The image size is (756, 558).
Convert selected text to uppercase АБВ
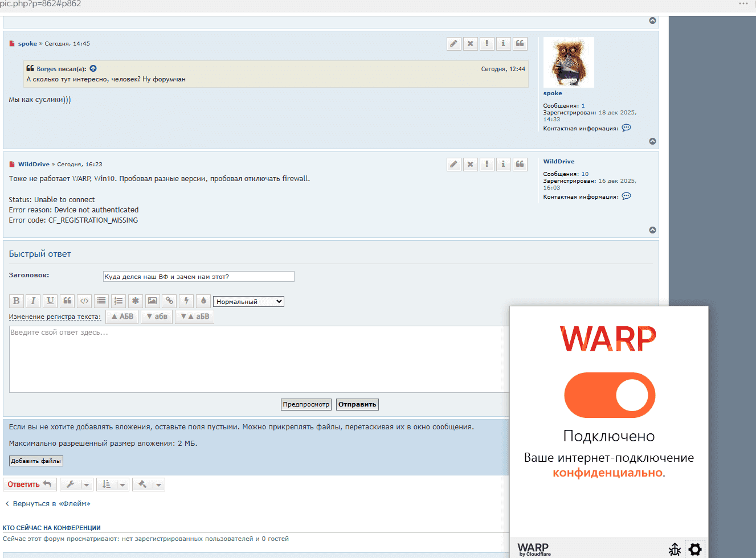pos(122,317)
